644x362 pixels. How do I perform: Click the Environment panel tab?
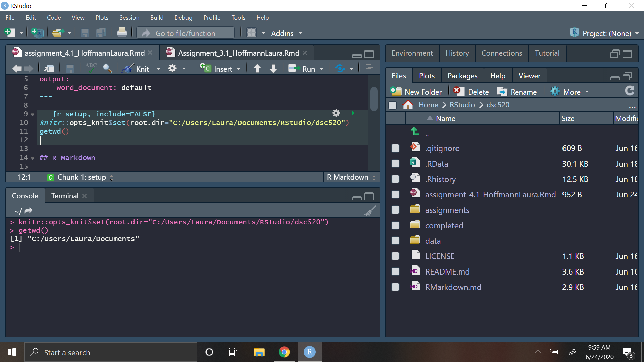point(411,53)
